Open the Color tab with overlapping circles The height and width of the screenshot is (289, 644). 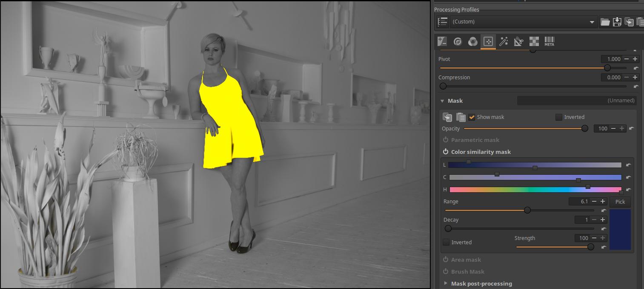472,41
